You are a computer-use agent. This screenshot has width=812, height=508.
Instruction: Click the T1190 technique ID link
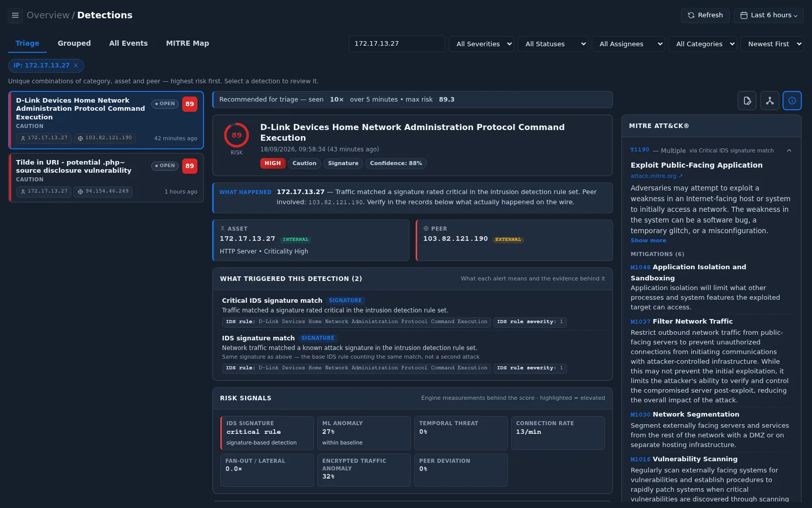click(x=639, y=150)
